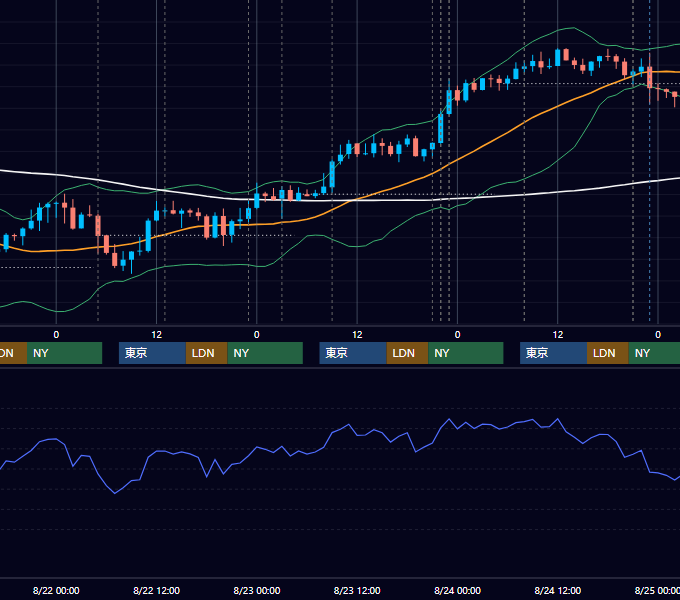Click the 8/23 00:00 time axis label
This screenshot has width=680, height=600.
(x=257, y=590)
